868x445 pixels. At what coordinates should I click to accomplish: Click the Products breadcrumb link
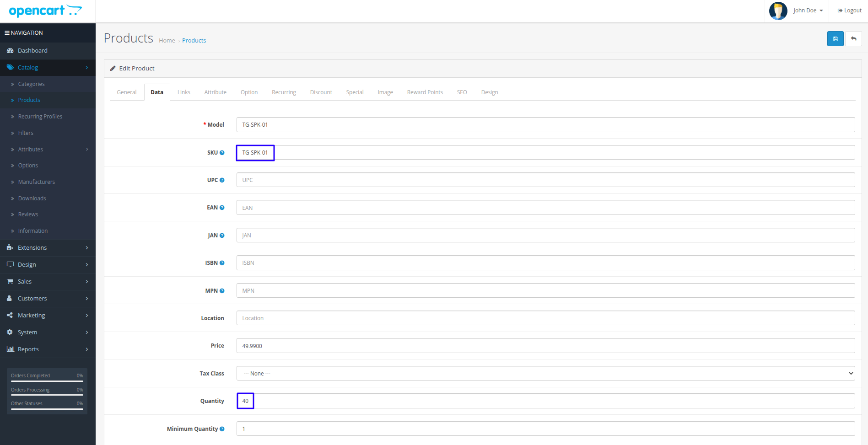[x=194, y=41]
